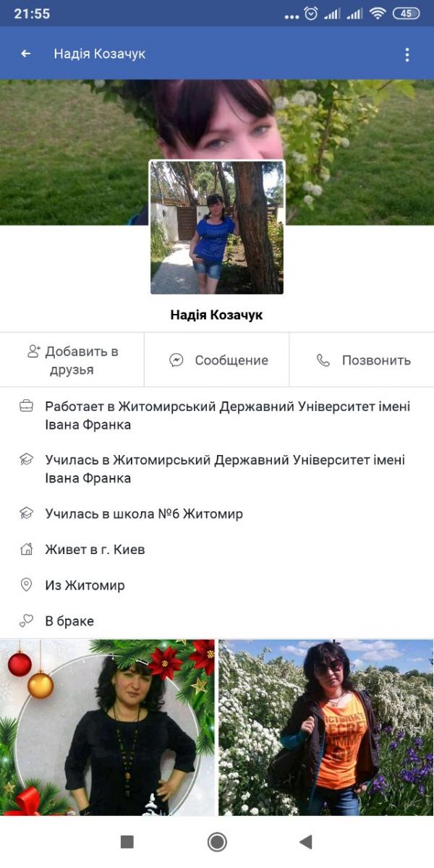434x868 pixels.
Task: Tap the Android home circle button
Action: [x=216, y=842]
